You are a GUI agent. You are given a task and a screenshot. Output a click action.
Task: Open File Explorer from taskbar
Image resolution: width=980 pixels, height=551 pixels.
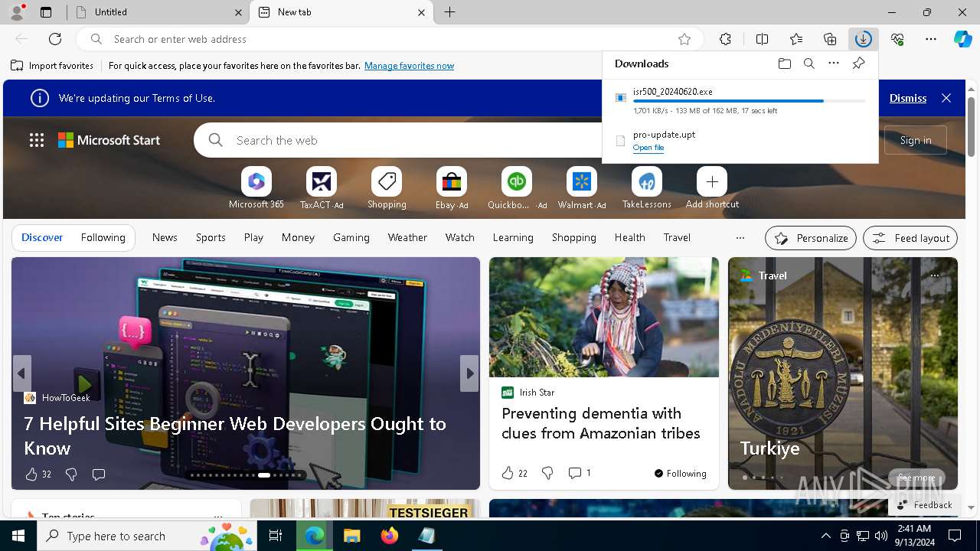(352, 536)
